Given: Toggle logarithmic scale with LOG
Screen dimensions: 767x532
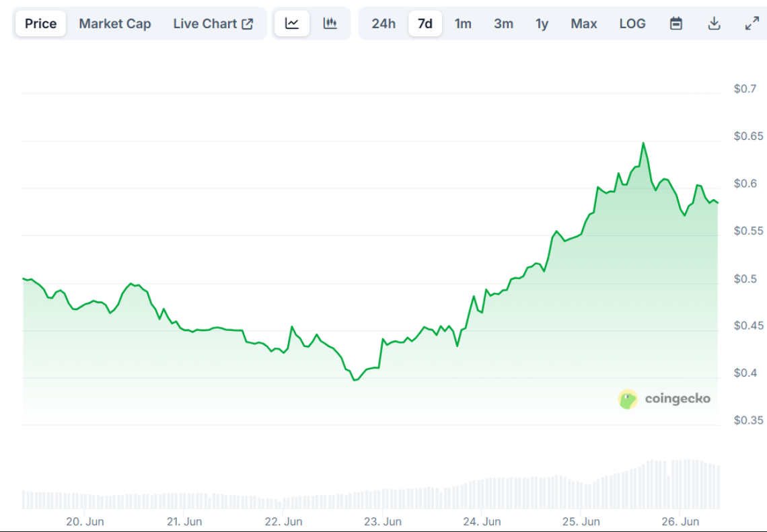Looking at the screenshot, I should 632,23.
